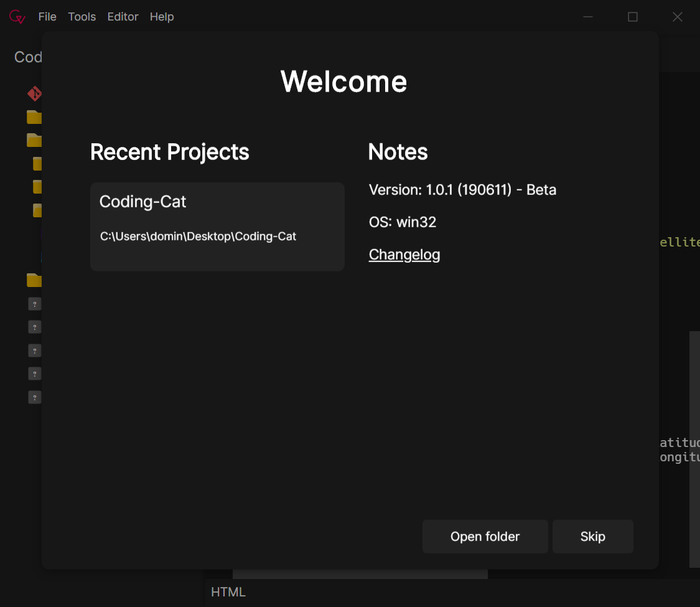The width and height of the screenshot is (700, 607).
Task: Click the second question-mark file icon
Action: coord(35,327)
